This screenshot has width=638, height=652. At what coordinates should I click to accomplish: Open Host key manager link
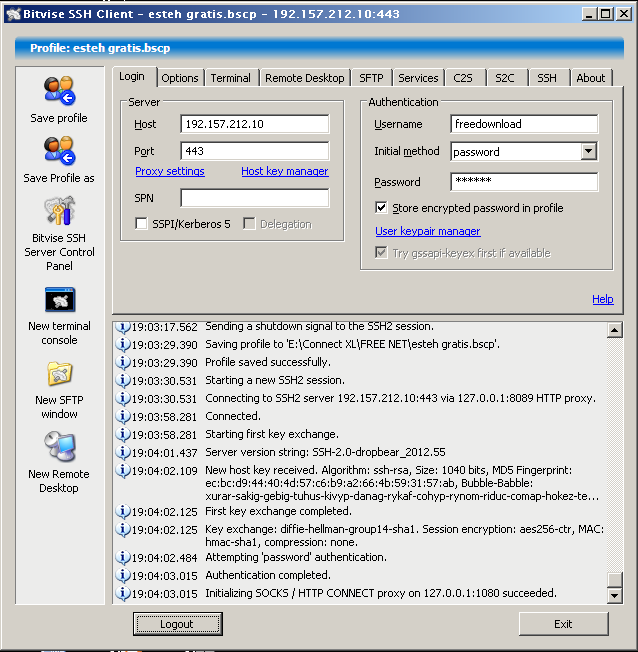(x=285, y=171)
